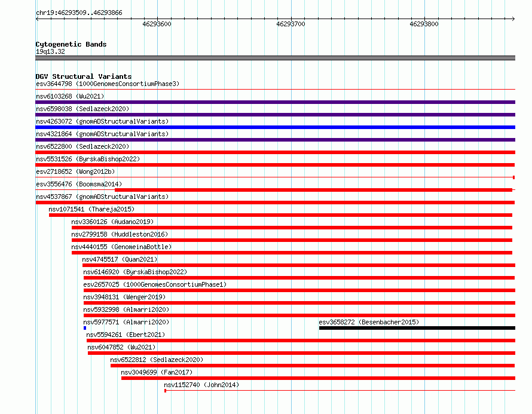Click the red end marker of esv2718652

[x=513, y=177]
